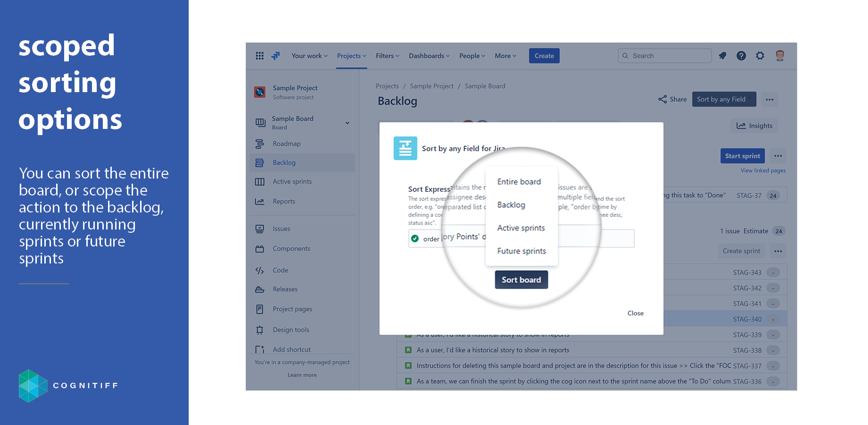Click the Sample Board breadcrumb link

click(x=485, y=86)
